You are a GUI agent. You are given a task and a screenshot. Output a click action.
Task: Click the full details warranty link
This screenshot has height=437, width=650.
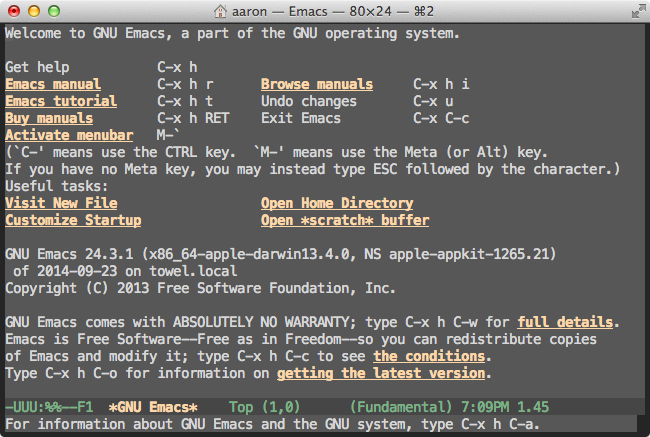click(565, 322)
